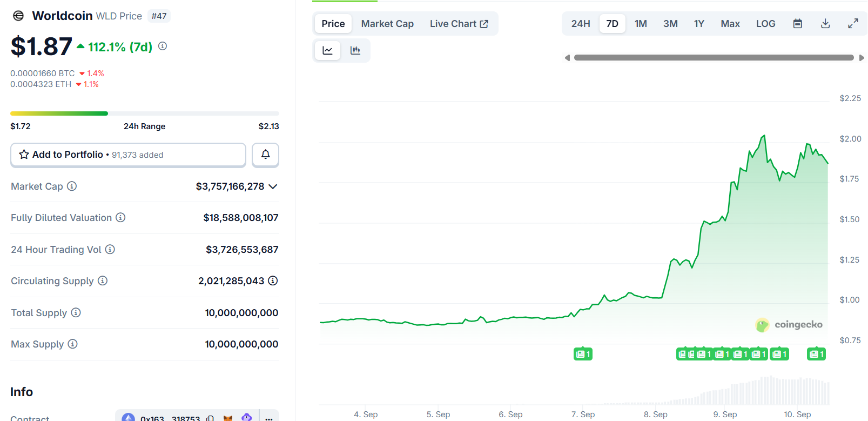Click the MetaMask fox icon
Image resolution: width=868 pixels, height=421 pixels.
(x=228, y=419)
